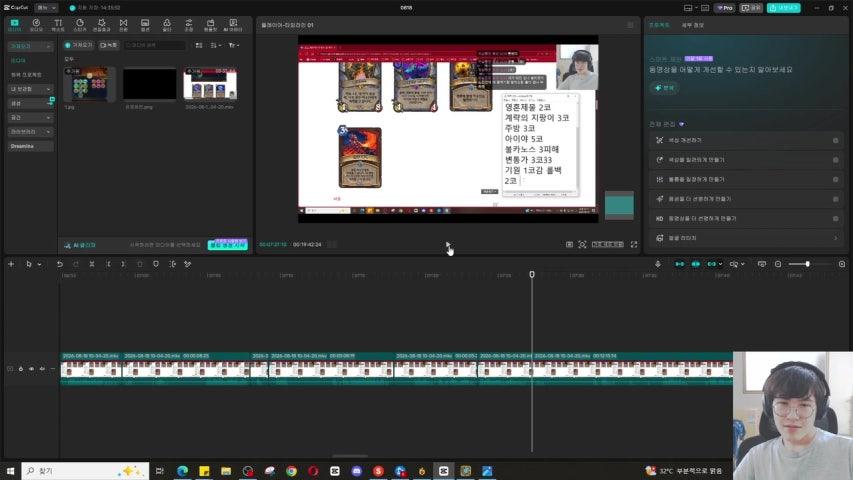Viewport: 853px width, 480px height.
Task: Select the Dreamina sidebar item
Action: (x=30, y=146)
